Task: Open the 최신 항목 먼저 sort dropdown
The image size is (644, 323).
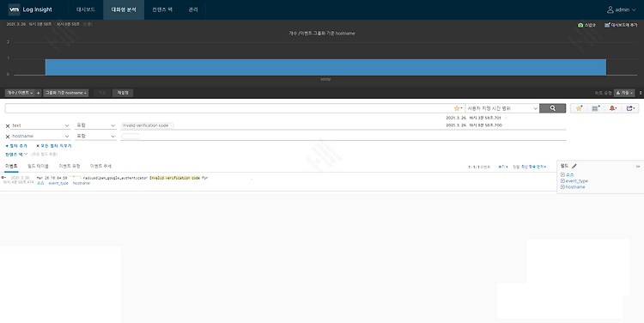Action: (x=534, y=167)
